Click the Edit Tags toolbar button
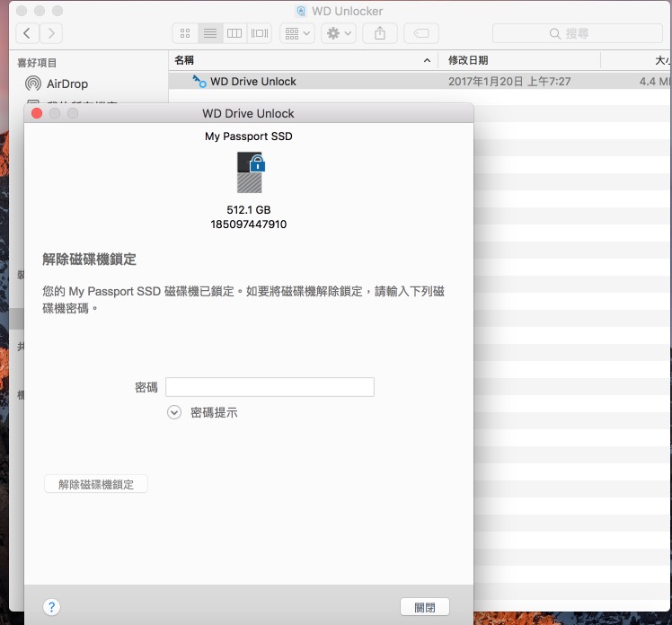The image size is (672, 625). tap(420, 33)
